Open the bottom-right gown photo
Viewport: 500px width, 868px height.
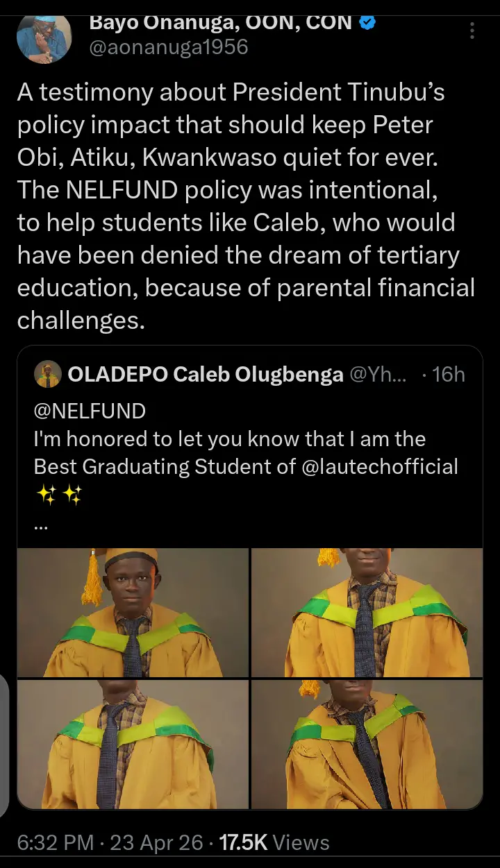pos(367,744)
